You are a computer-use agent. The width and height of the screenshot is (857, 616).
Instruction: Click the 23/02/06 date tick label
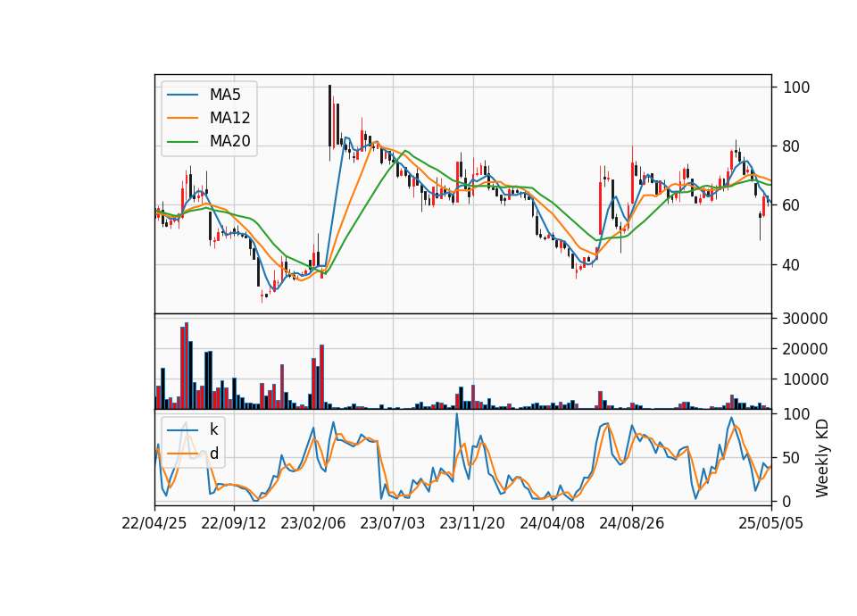pyautogui.click(x=313, y=523)
